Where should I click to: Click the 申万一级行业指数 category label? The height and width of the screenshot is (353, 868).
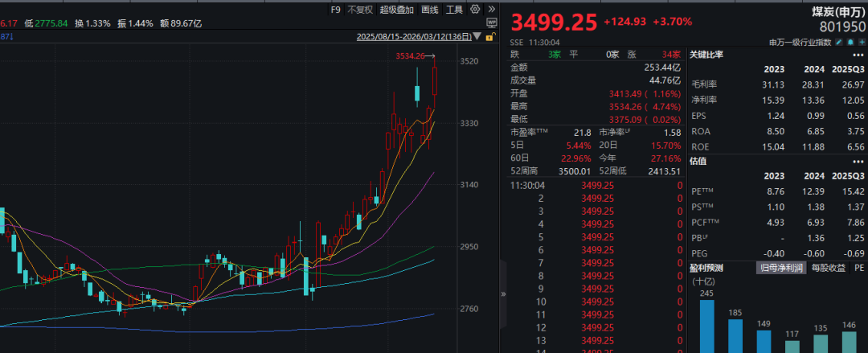click(x=801, y=43)
